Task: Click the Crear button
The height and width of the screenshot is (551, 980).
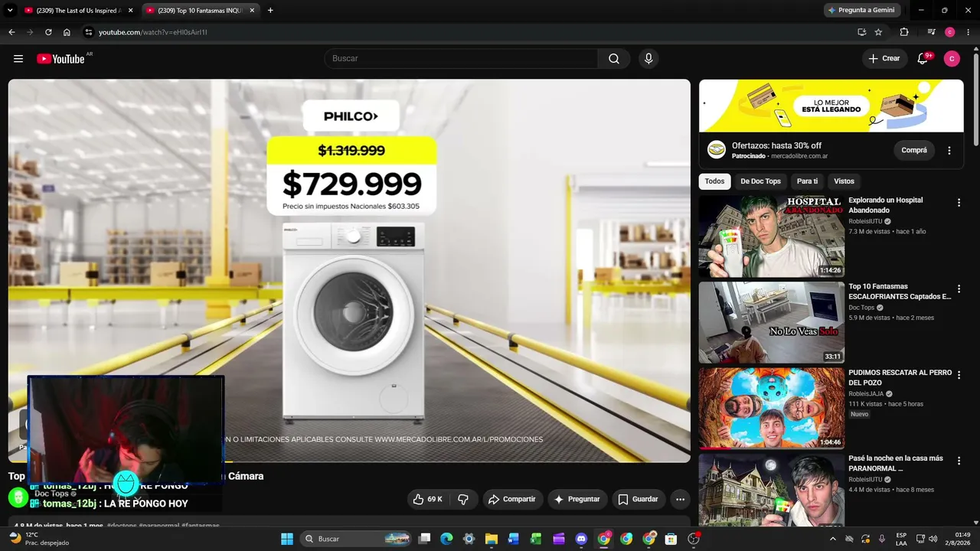Action: pyautogui.click(x=884, y=59)
